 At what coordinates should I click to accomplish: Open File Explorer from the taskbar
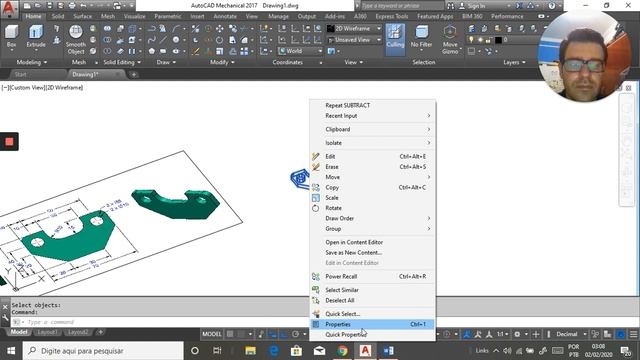[x=250, y=351]
